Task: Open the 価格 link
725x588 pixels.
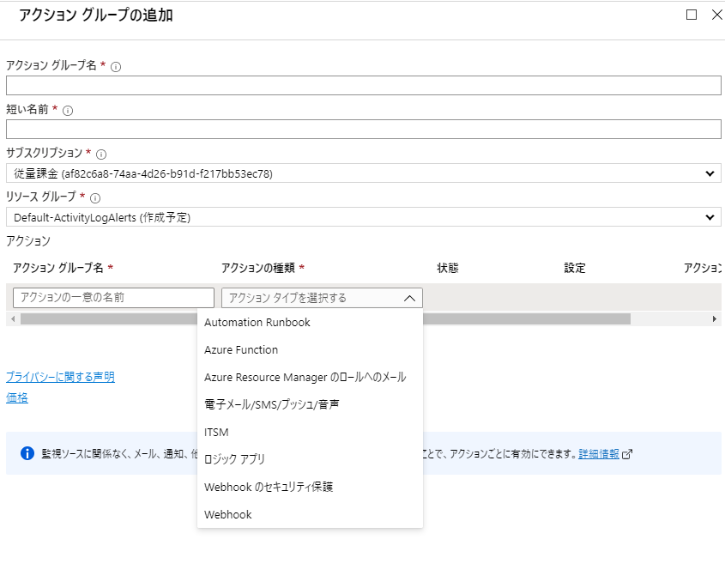Action: click(x=17, y=397)
